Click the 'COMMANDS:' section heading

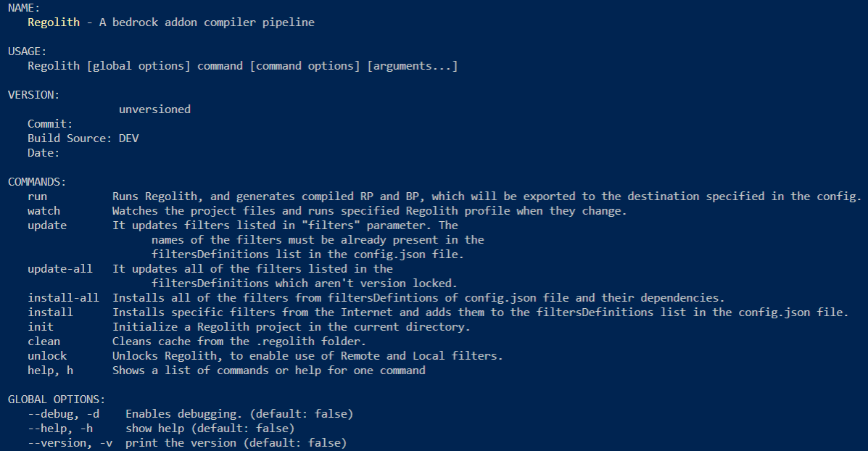(x=37, y=181)
